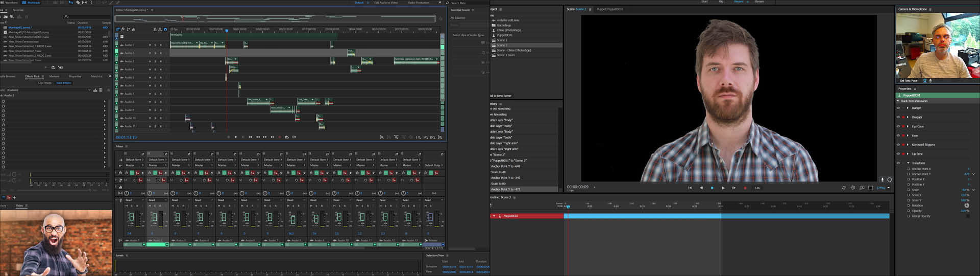Open Audio 1 mixer Default Stereo input dropdown

[x=135, y=159]
